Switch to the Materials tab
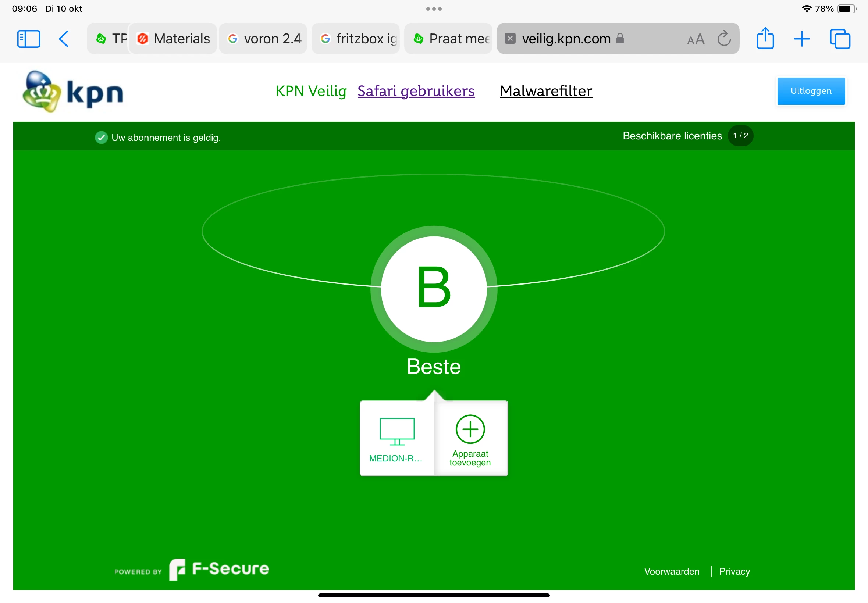Screen dimensions: 868x603 point(174,39)
